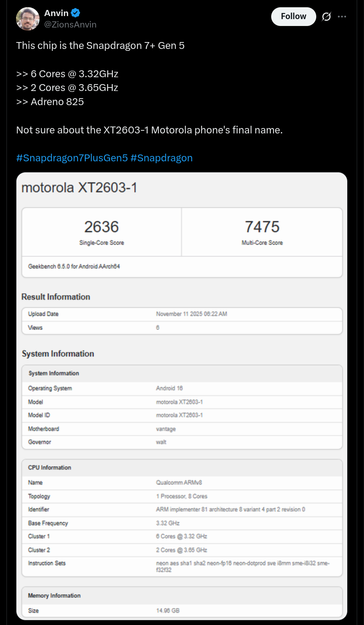Click the Memory Information table header

coord(54,596)
